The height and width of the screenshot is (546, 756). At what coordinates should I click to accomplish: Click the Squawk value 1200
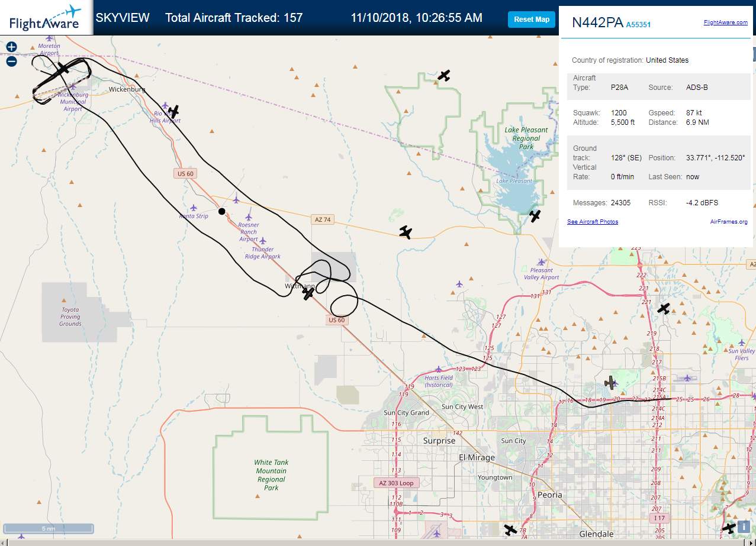(619, 112)
